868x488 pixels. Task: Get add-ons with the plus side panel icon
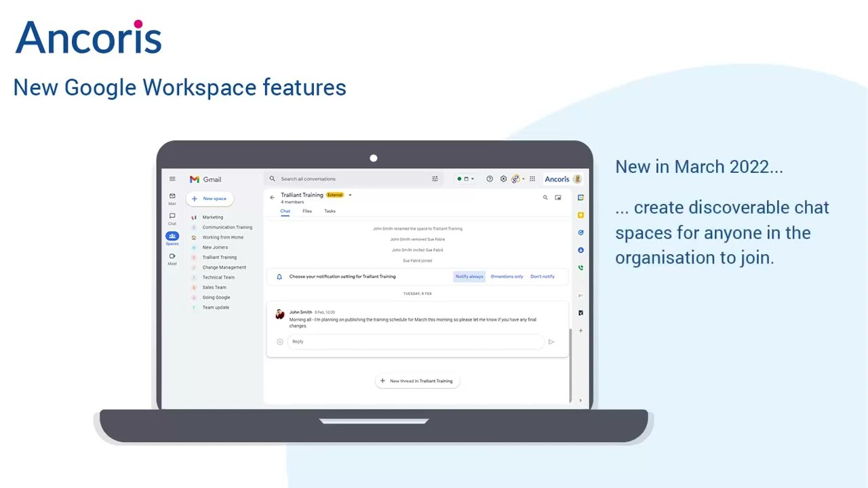point(580,331)
